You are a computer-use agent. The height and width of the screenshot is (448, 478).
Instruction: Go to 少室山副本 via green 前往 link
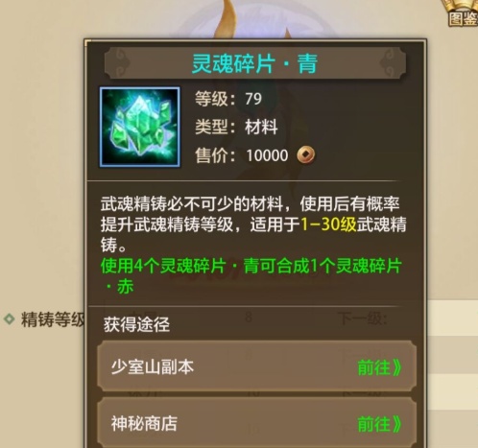click(379, 367)
